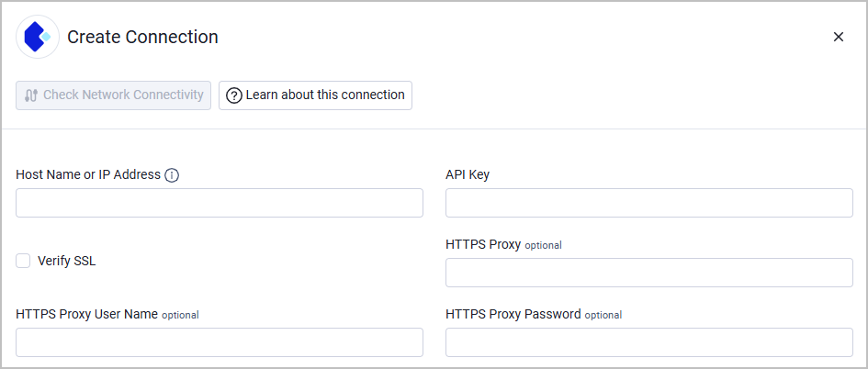Click the HTTPS Proxy Password field
This screenshot has height=369, width=868.
tap(648, 342)
